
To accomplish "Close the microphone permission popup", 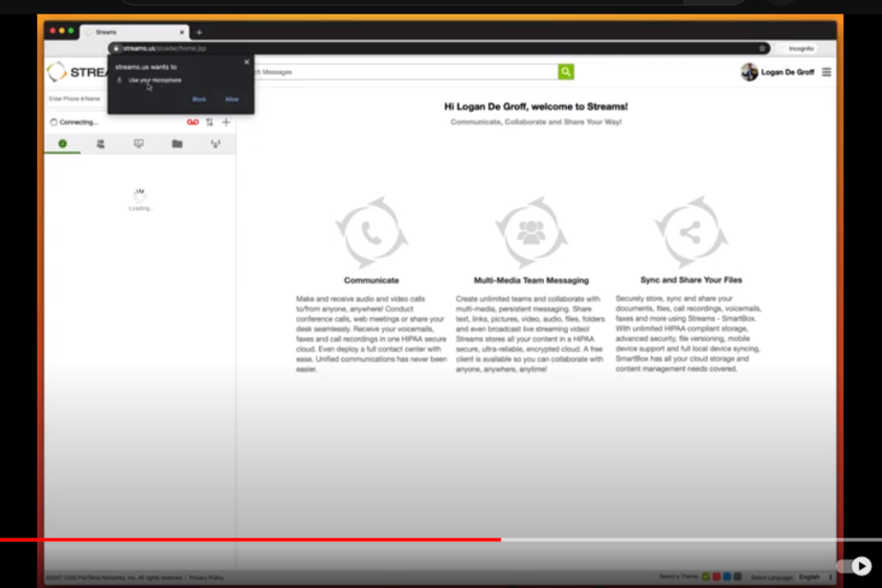I will point(246,62).
